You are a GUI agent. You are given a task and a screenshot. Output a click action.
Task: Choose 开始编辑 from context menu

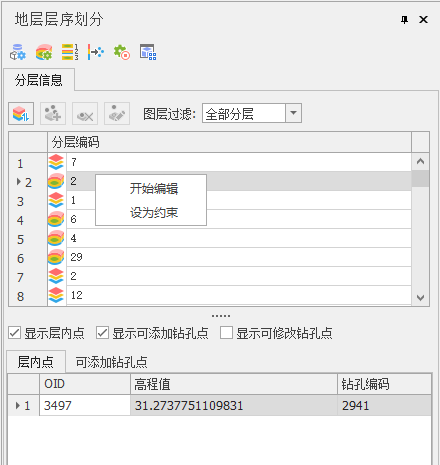click(x=154, y=189)
